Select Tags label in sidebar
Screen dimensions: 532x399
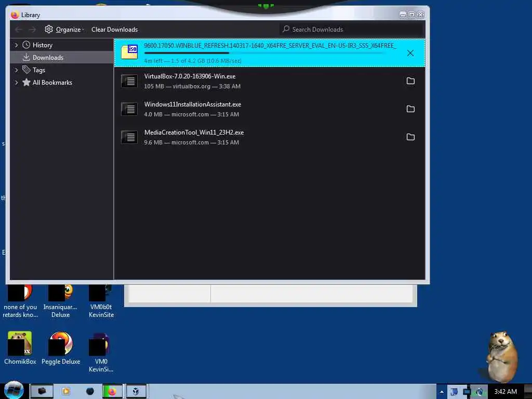pos(38,70)
